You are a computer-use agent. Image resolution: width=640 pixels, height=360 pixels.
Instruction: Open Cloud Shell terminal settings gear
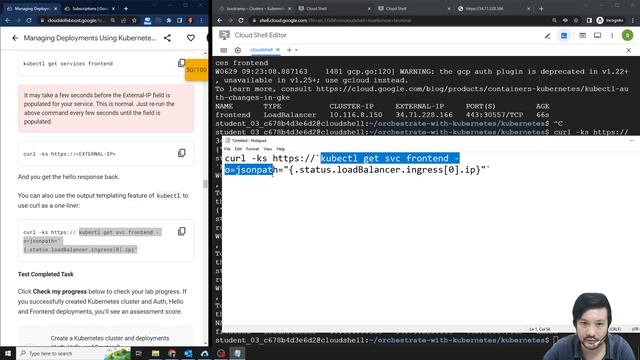tap(238, 50)
